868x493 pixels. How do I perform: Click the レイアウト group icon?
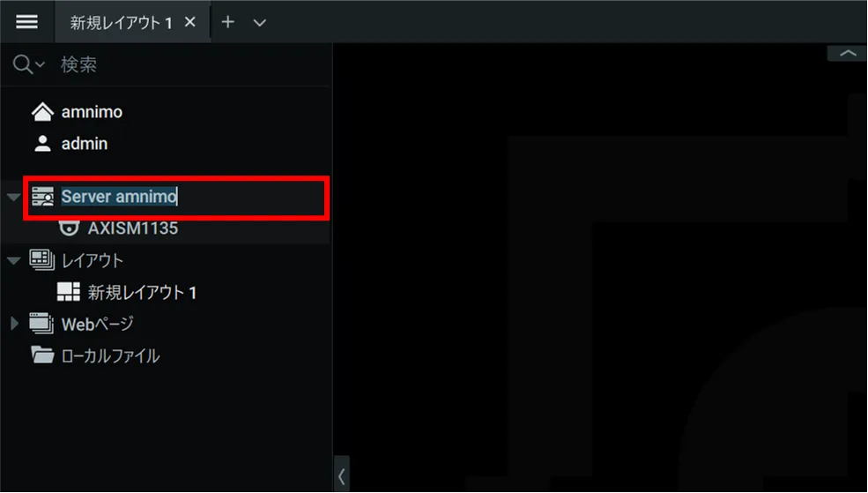click(x=42, y=260)
